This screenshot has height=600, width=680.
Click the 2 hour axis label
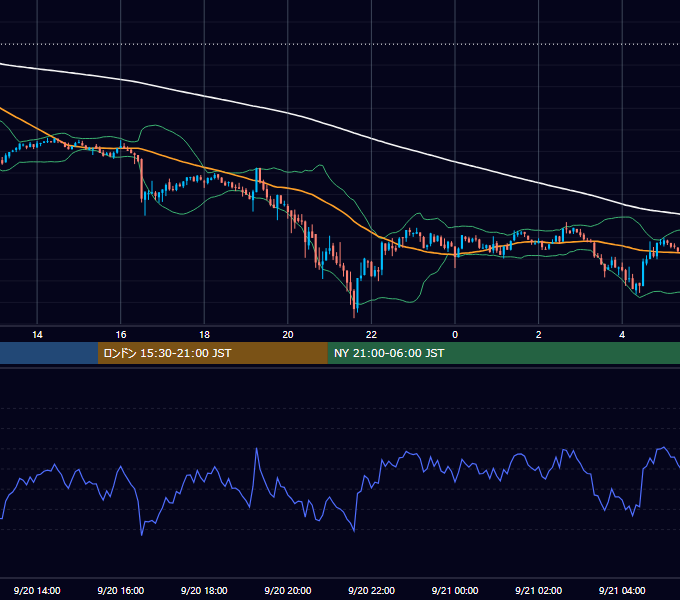(539, 335)
